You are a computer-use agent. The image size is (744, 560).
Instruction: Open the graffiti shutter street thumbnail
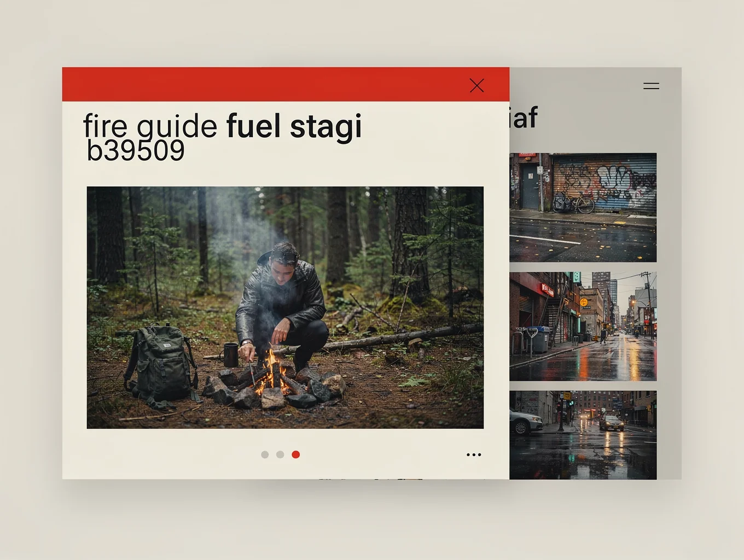(583, 207)
